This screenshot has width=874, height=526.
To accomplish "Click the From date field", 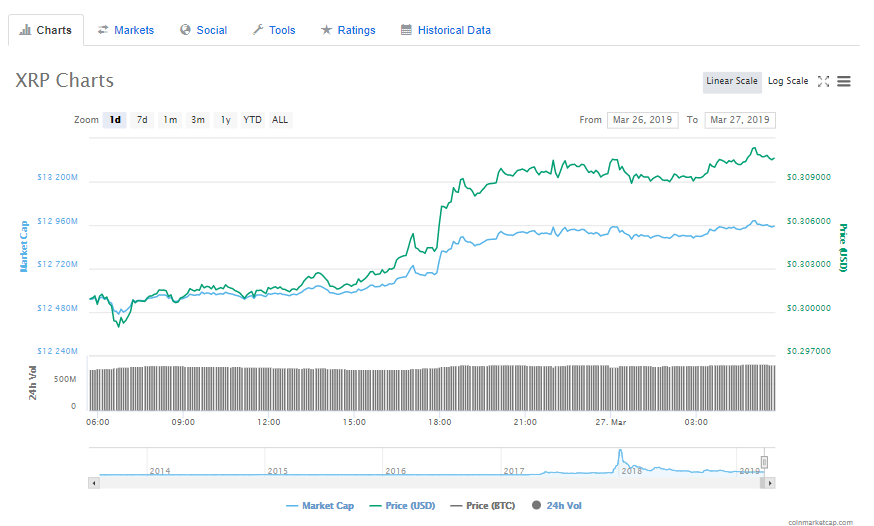I will (642, 120).
